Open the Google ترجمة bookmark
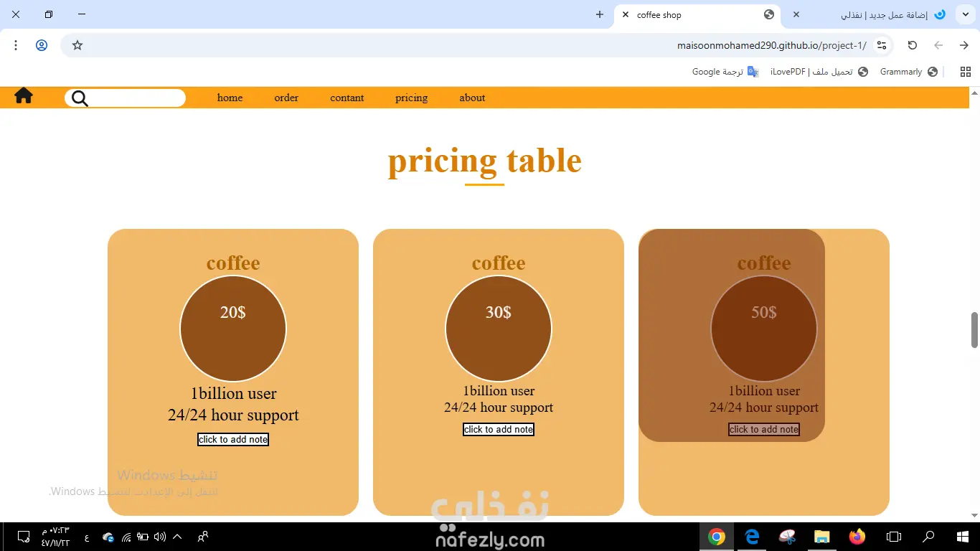The image size is (980, 551). pyautogui.click(x=725, y=72)
